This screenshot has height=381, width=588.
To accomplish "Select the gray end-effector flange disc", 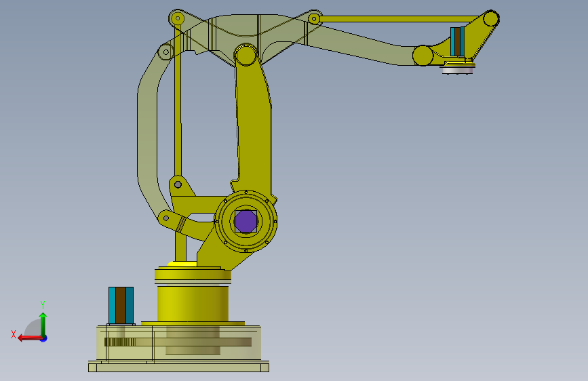I will click(457, 70).
